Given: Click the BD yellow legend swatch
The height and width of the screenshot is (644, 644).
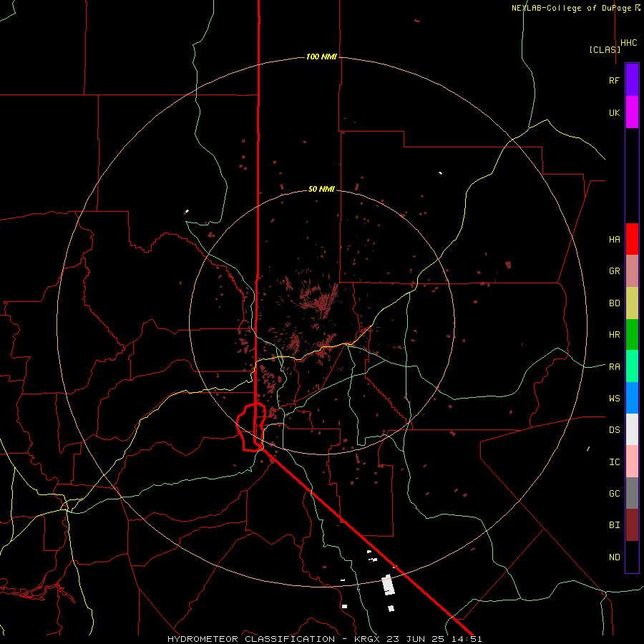Looking at the screenshot, I should click(x=632, y=303).
